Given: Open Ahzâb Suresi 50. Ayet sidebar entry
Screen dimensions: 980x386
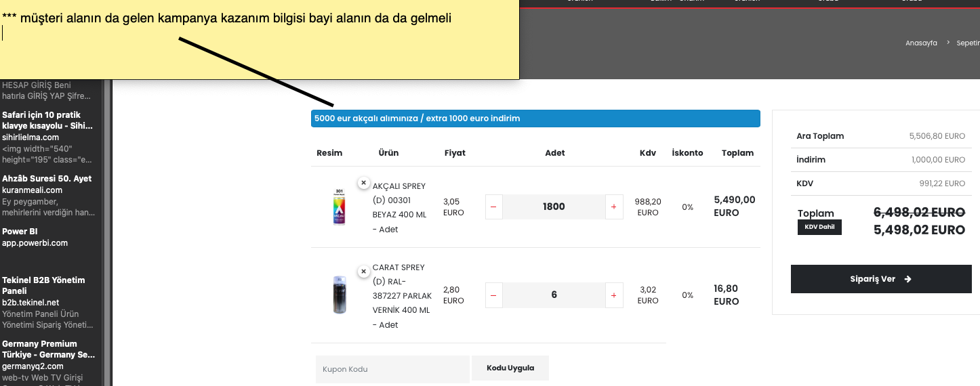Looking at the screenshot, I should point(47,179).
